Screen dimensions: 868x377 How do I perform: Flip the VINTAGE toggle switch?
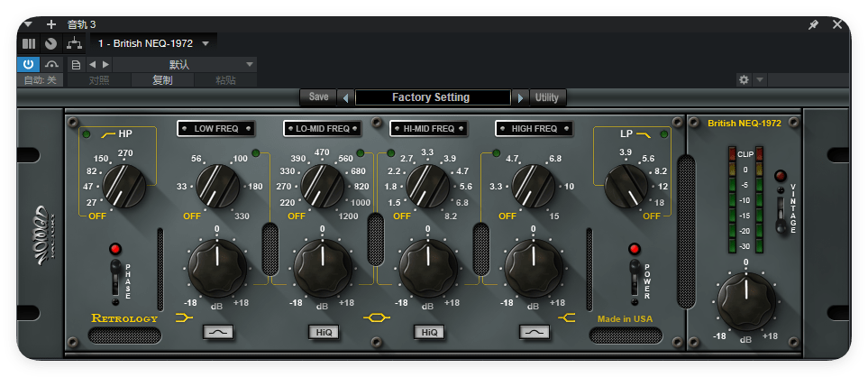click(781, 213)
